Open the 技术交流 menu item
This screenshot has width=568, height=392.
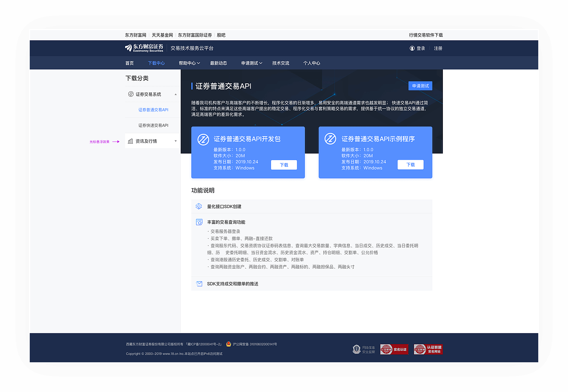(281, 63)
